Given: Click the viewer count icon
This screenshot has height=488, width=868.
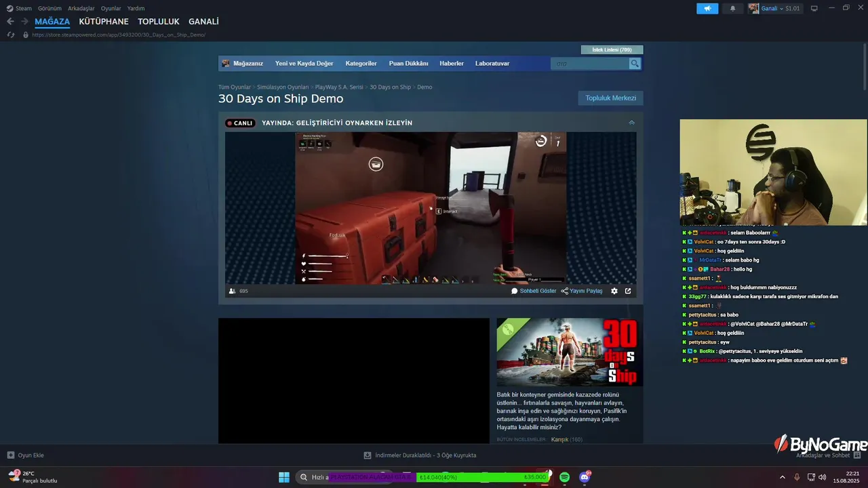Looking at the screenshot, I should (x=233, y=291).
